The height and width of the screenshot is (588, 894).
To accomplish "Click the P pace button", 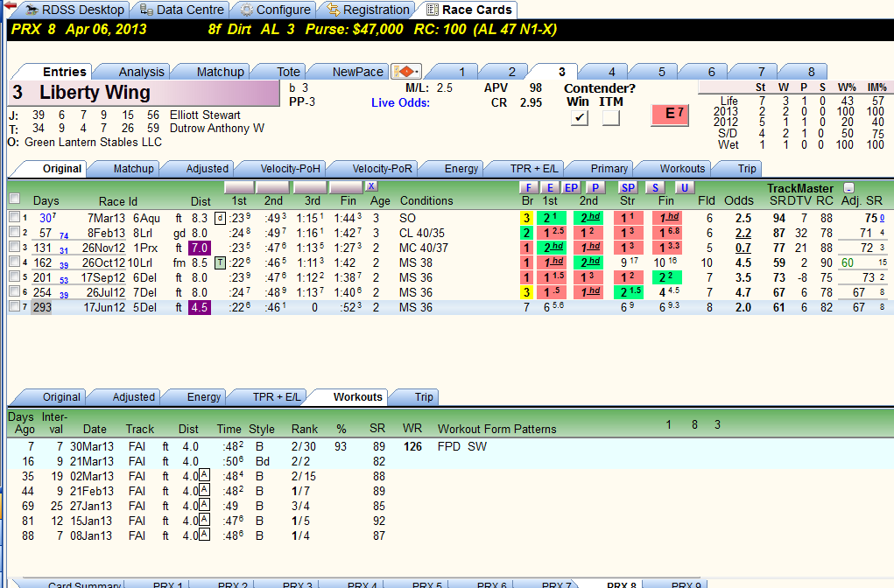I will 595,188.
